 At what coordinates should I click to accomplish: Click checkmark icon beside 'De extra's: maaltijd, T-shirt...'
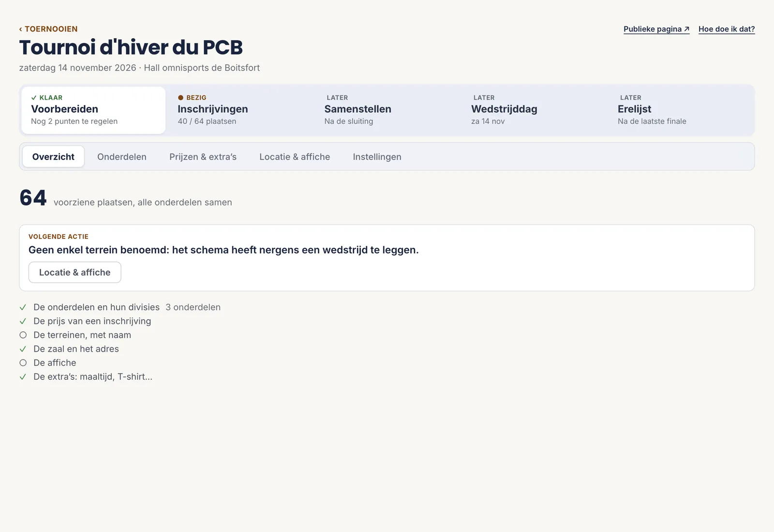coord(23,377)
